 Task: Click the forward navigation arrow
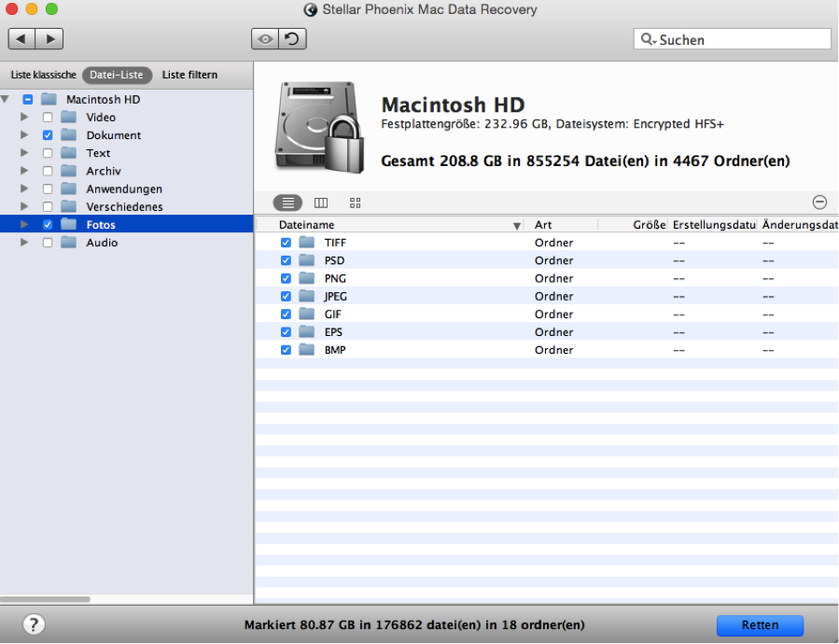tap(49, 39)
